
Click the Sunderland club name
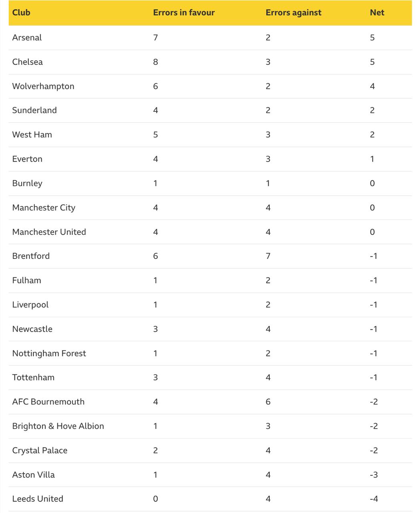[34, 110]
